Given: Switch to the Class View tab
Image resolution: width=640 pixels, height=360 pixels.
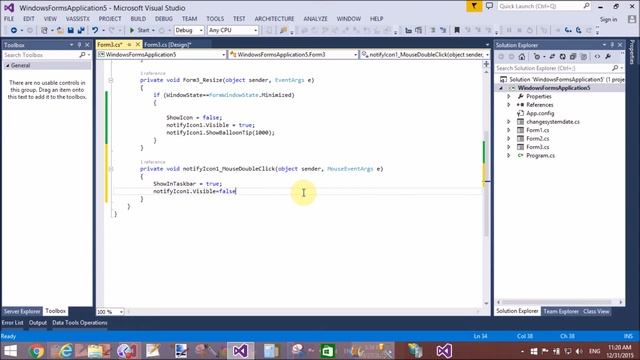Looking at the screenshot, I should pos(596,311).
